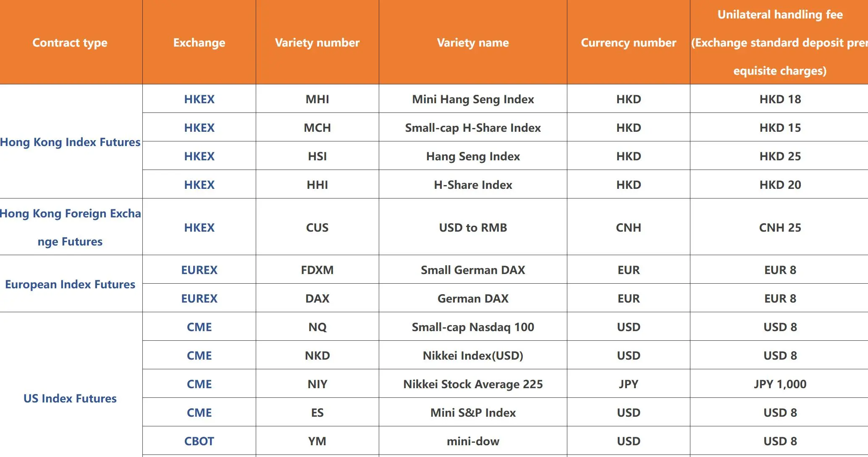868x457 pixels.
Task: Click the HKEX link in the HHI row
Action: point(199,185)
